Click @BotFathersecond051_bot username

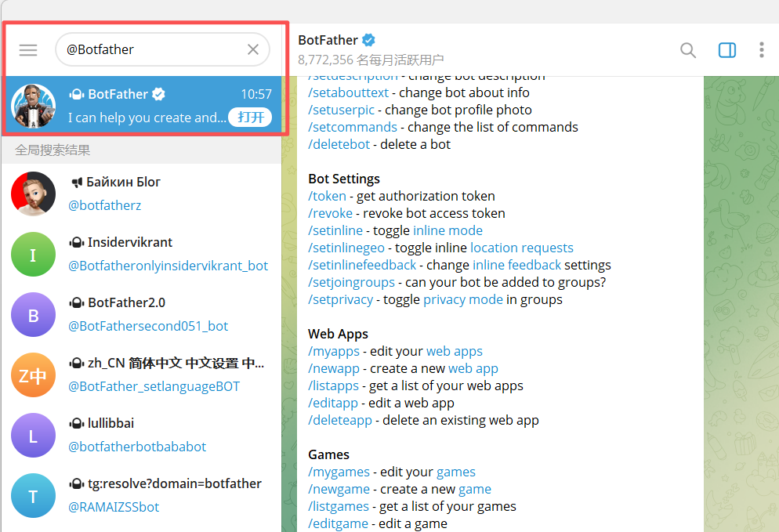click(148, 326)
